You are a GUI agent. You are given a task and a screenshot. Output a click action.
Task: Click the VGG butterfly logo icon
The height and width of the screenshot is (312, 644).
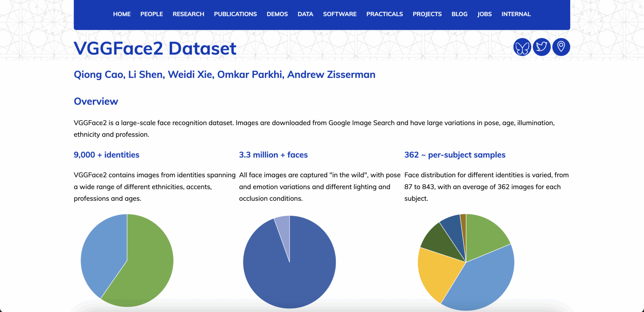coord(522,47)
